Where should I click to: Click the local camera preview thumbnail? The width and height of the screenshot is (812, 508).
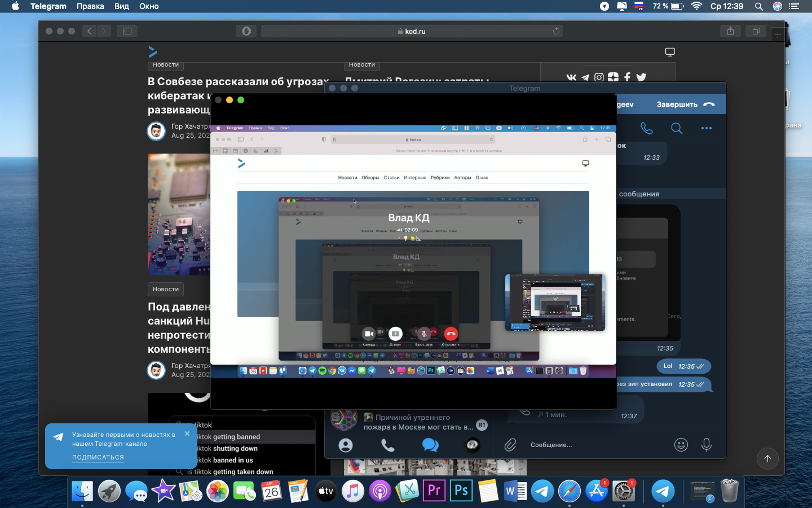coord(555,303)
